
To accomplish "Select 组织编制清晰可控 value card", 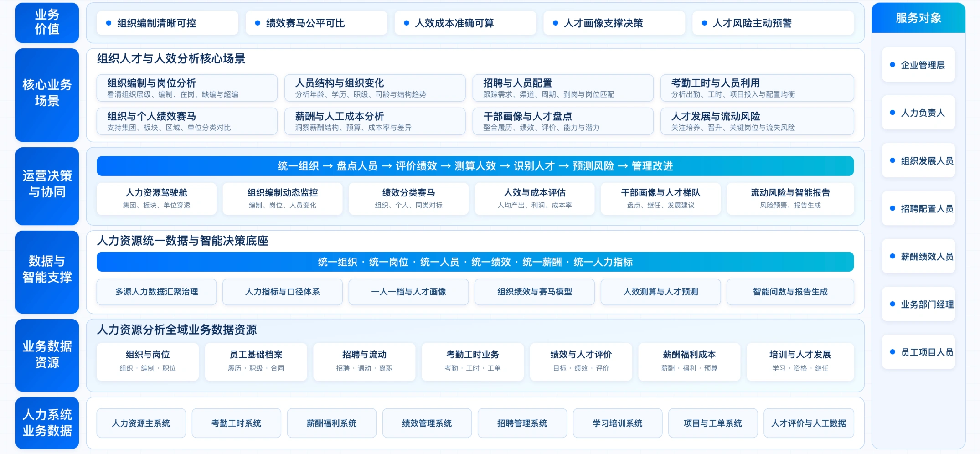I will [167, 23].
